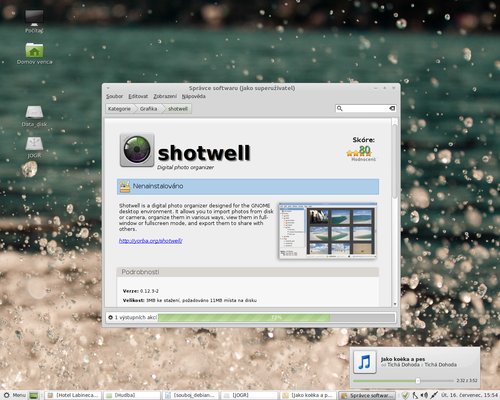Go back to the Kategorie breadcrumb
Viewport: 500px width, 400px height.
point(119,109)
